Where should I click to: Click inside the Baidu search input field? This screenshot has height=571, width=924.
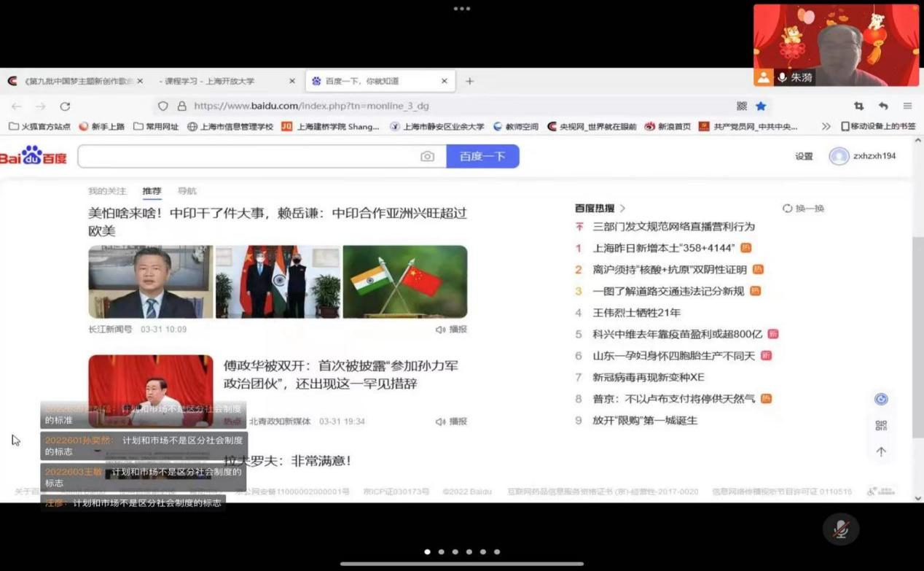pos(248,156)
